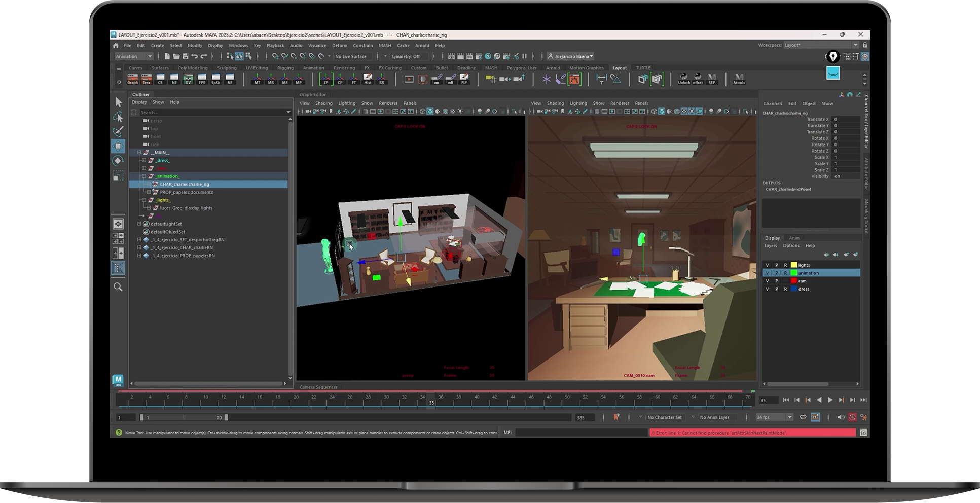
Task: Click the red cam layer color swatch
Action: click(x=794, y=281)
